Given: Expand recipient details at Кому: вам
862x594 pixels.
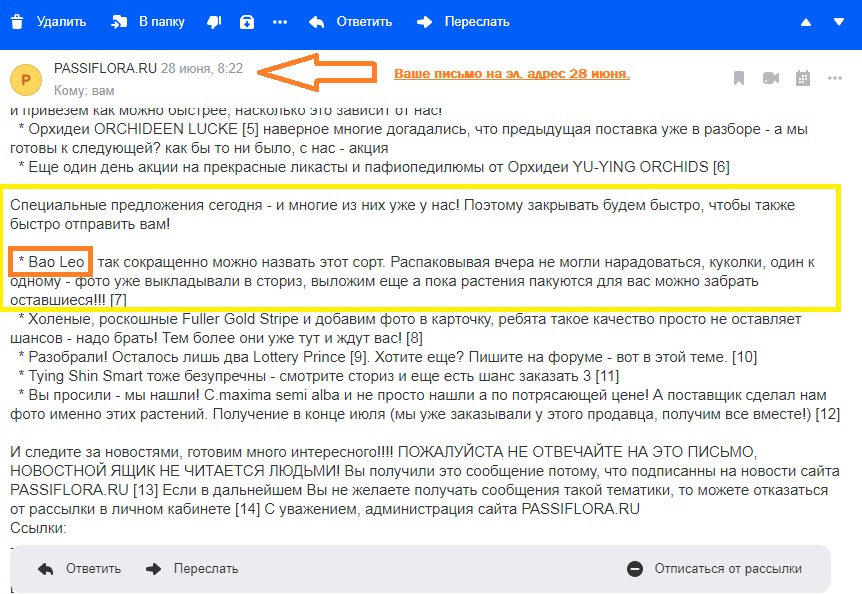Looking at the screenshot, I should pyautogui.click(x=85, y=89).
